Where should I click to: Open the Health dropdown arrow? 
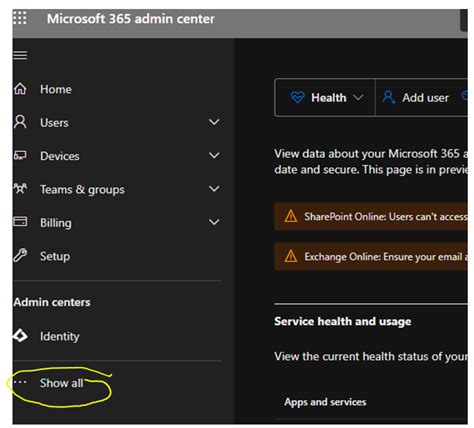click(x=358, y=97)
